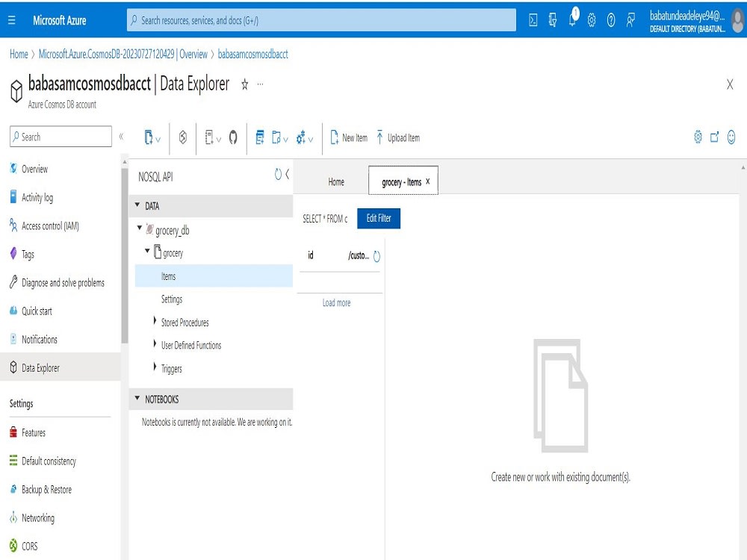Refresh the items grid list
This screenshot has height=560, width=747.
tap(376, 256)
